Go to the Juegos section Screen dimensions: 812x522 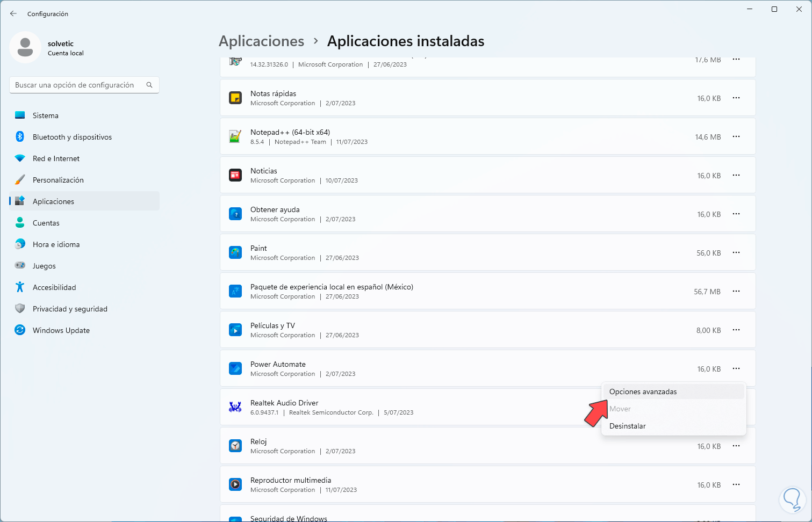point(84,266)
